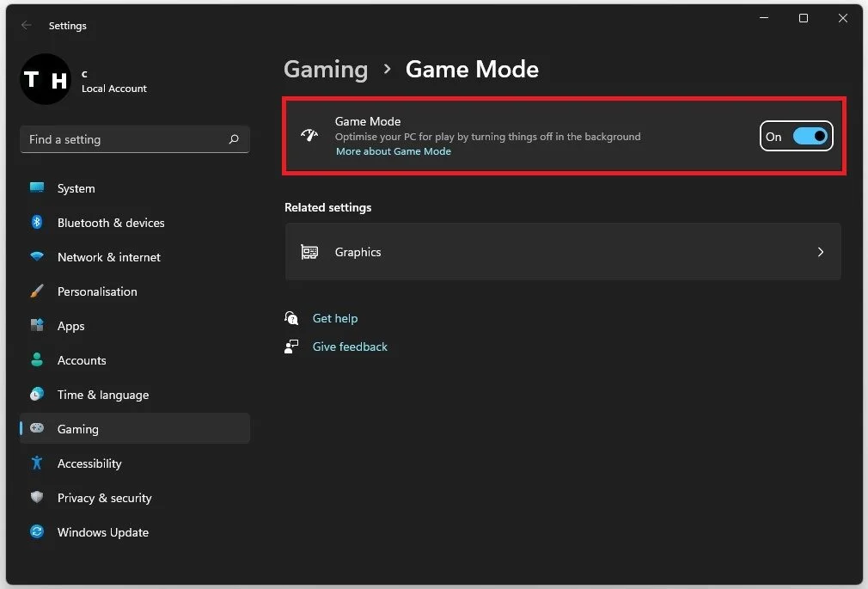Click the Bluetooth icon in sidebar
868x589 pixels.
click(37, 222)
